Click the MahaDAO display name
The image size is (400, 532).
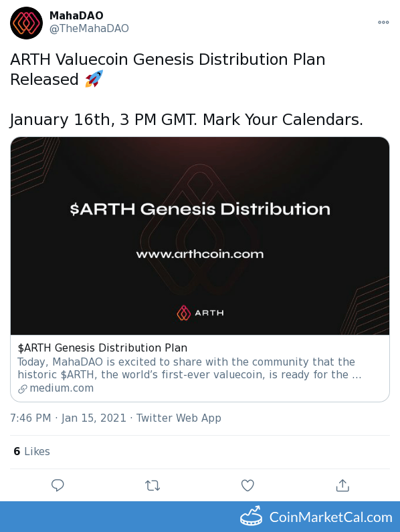76,15
